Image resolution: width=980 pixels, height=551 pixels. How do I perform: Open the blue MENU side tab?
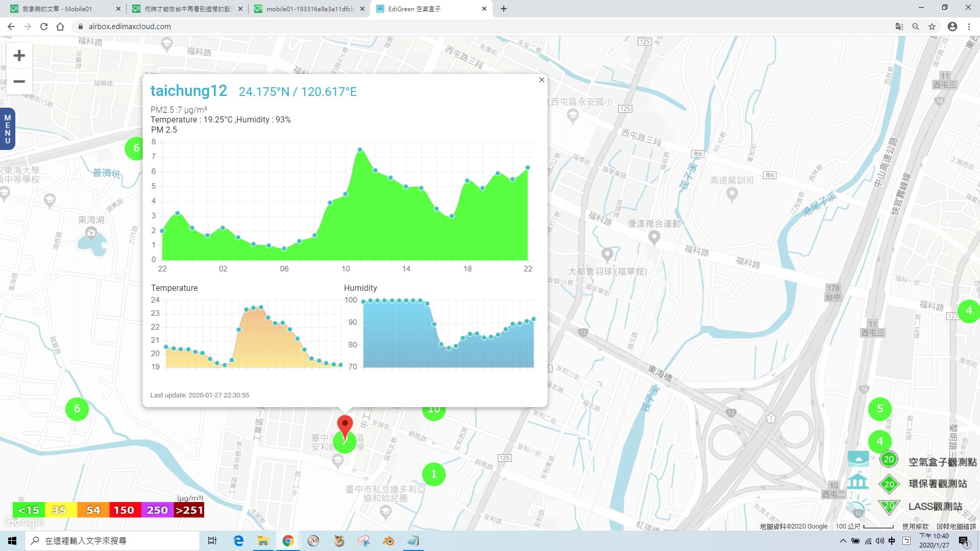tap(7, 129)
